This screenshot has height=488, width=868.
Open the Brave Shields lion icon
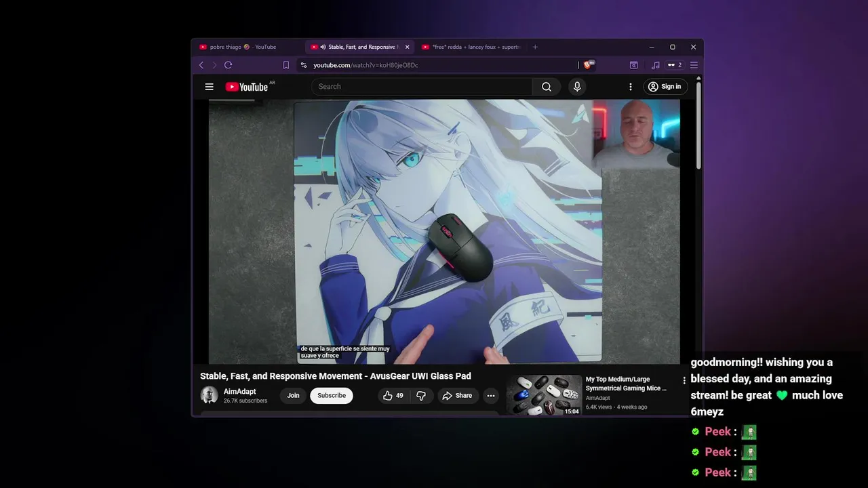588,65
